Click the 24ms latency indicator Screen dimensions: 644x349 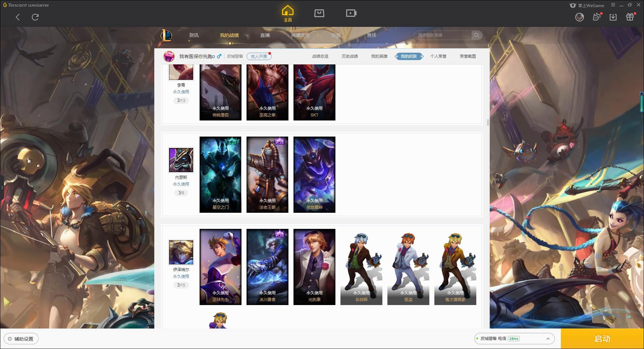(514, 339)
